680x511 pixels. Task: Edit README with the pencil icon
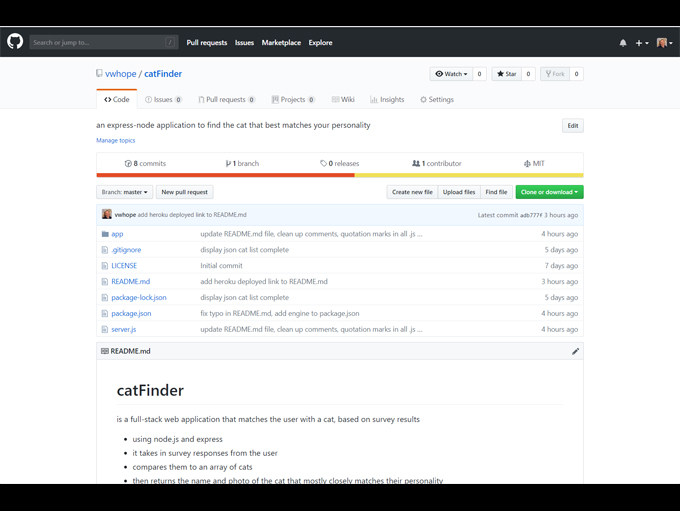pyautogui.click(x=575, y=351)
